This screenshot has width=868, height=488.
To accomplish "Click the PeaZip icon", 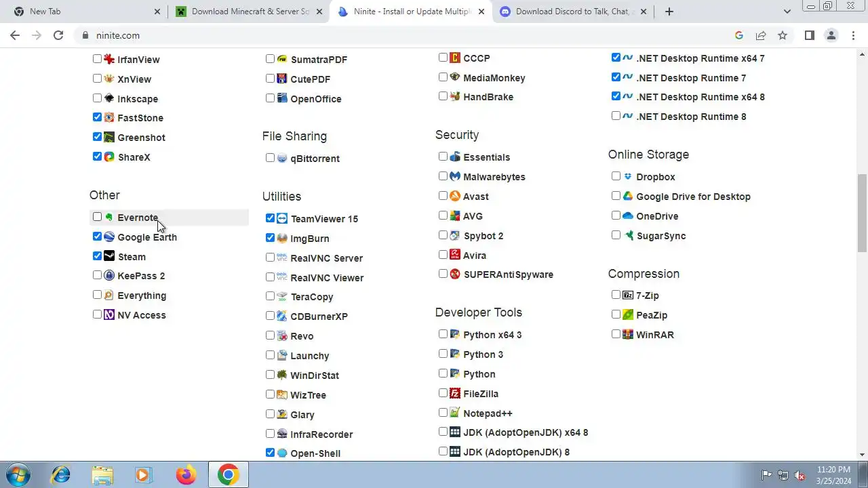I will 628,314.
